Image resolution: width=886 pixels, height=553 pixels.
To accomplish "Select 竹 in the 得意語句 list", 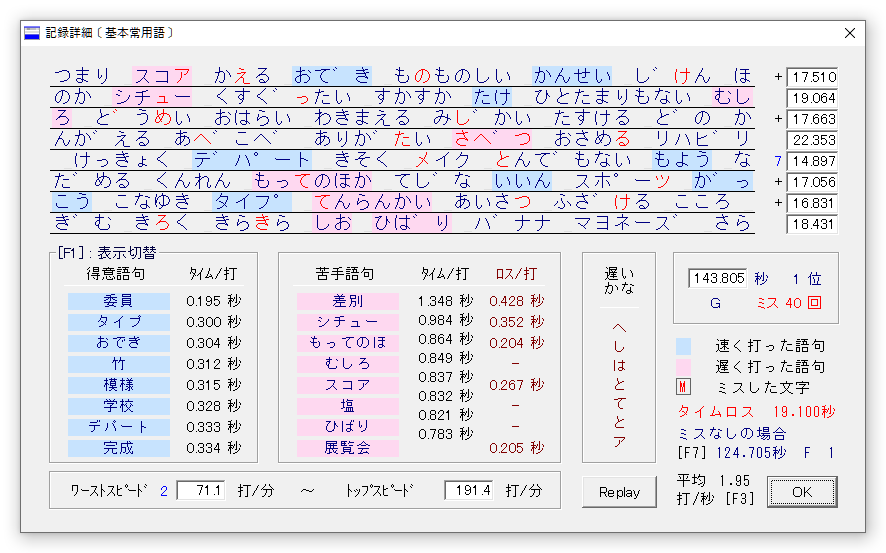I will 119,364.
